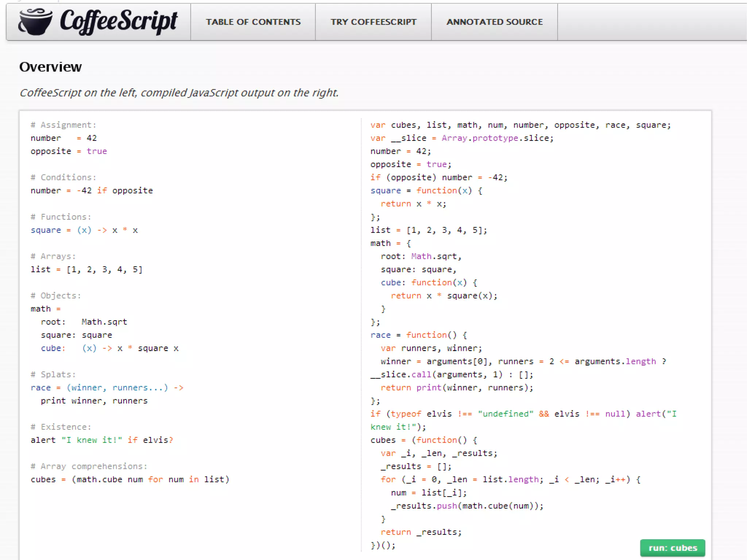This screenshot has height=560, width=747.
Task: Click the '_results.push(math.cube(num));' line
Action: click(467, 506)
